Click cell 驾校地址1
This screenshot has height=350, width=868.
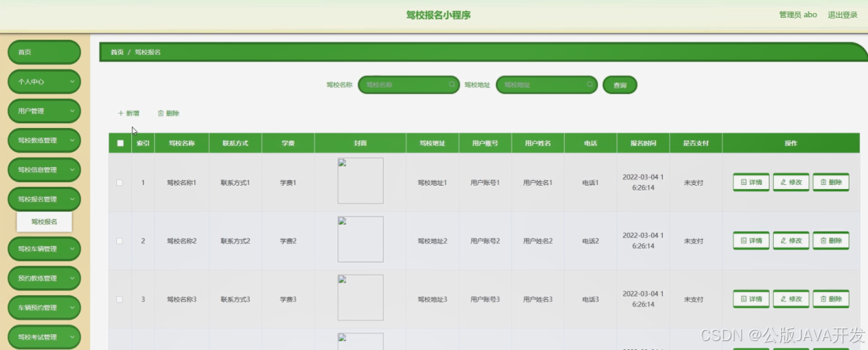click(x=432, y=183)
